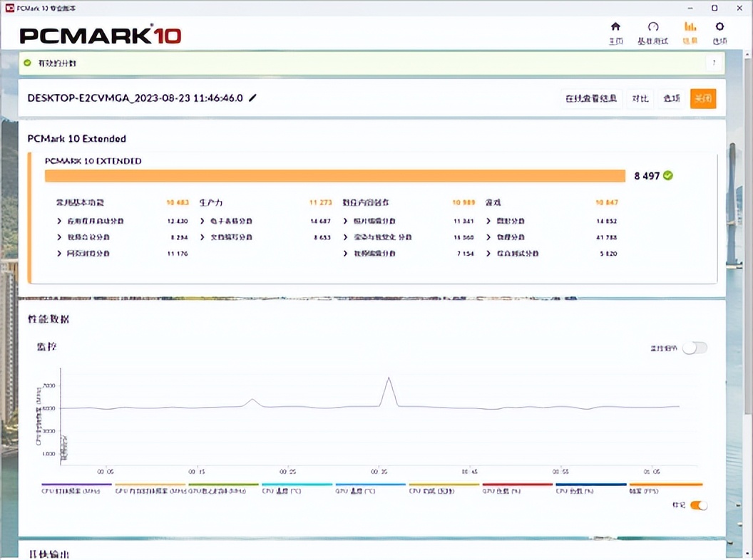Click the green valid-score checkmark beside 8 497
This screenshot has width=753, height=560.
pos(668,175)
